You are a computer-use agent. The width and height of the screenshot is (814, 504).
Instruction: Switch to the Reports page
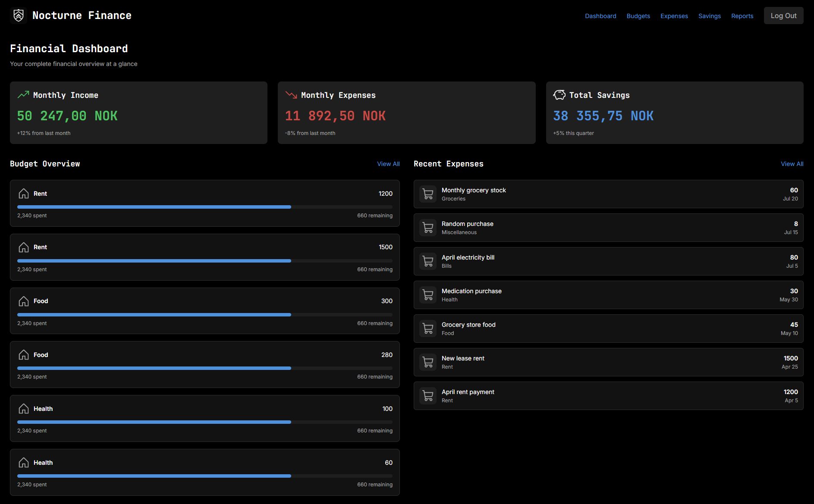742,16
